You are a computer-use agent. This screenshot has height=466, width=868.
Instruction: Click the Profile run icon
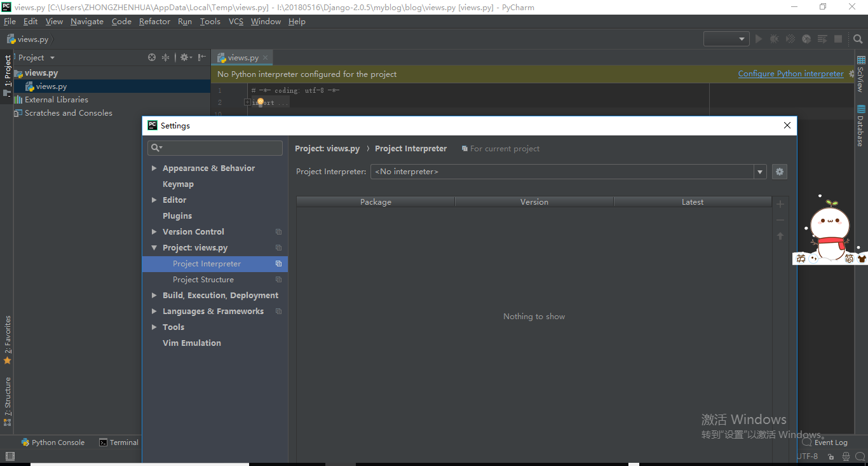(x=806, y=39)
